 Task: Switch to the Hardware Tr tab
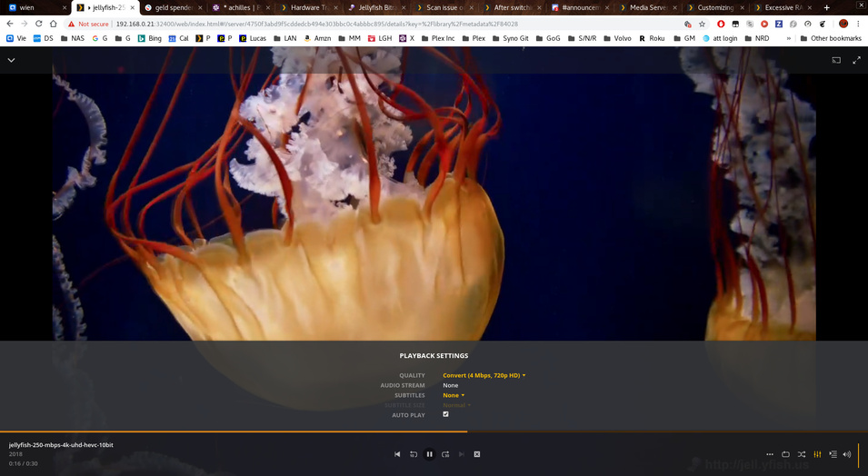(x=309, y=8)
